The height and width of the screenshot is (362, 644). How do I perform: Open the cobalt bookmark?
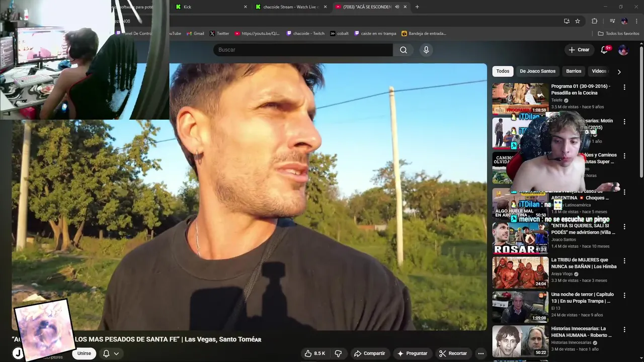(x=340, y=33)
